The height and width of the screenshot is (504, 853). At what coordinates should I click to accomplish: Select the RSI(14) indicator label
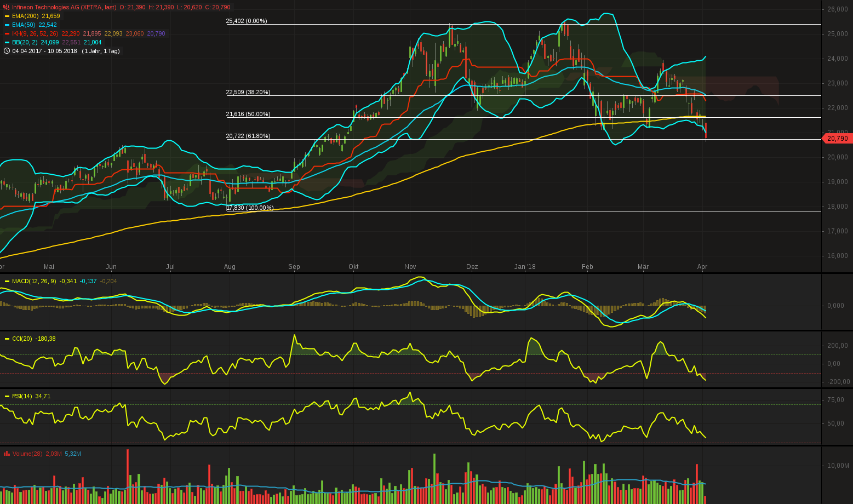click(x=22, y=396)
